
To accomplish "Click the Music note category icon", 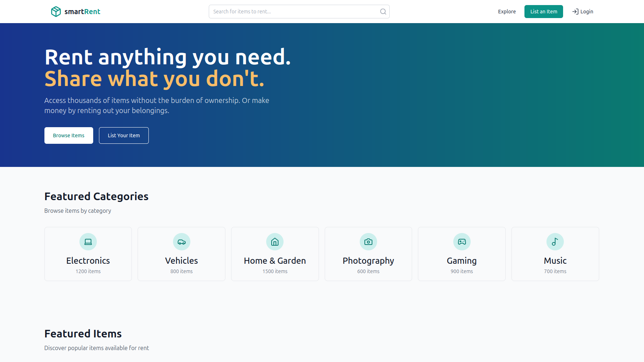I will click(x=555, y=242).
